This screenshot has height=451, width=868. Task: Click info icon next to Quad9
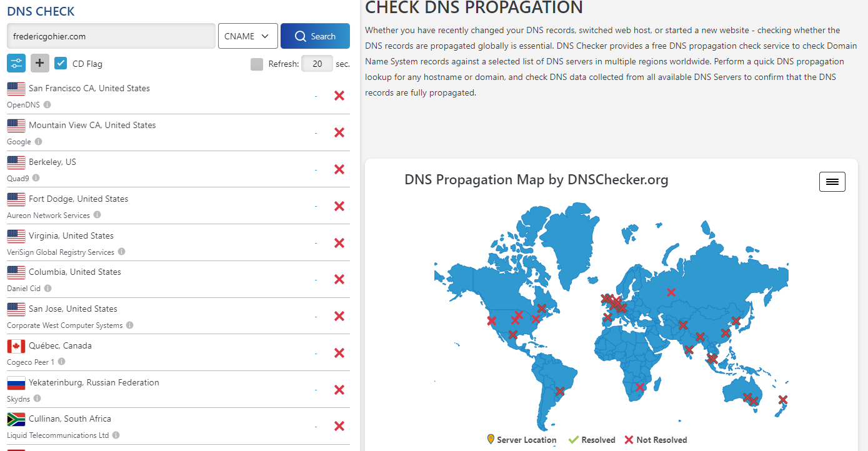pos(36,178)
